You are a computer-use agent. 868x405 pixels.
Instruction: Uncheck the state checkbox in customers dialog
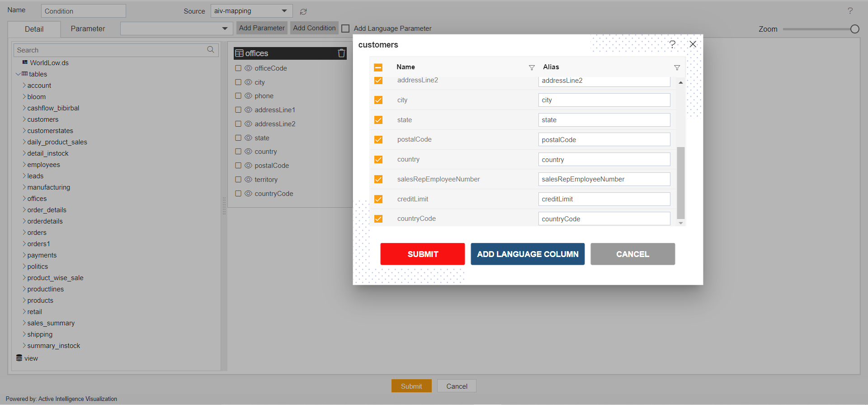378,120
